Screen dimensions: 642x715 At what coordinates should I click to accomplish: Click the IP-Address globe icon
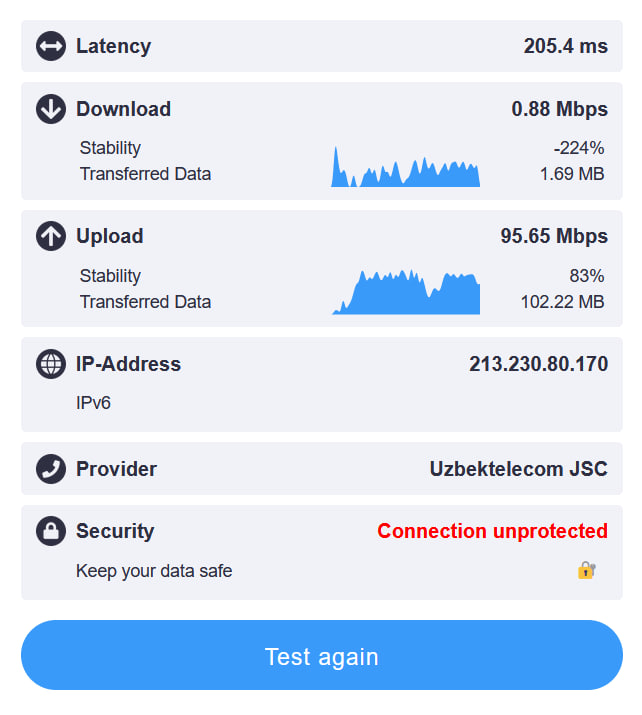click(x=51, y=364)
